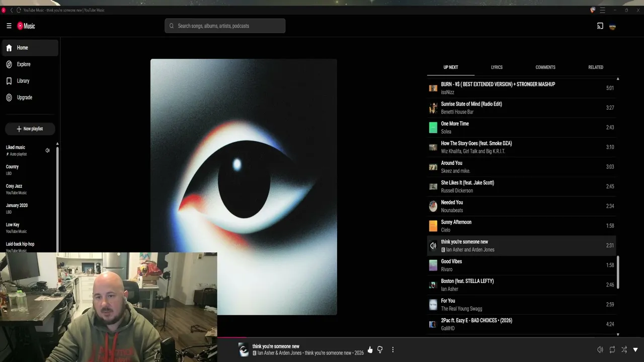
Task: Toggle shuffle in player bar
Action: 624,350
